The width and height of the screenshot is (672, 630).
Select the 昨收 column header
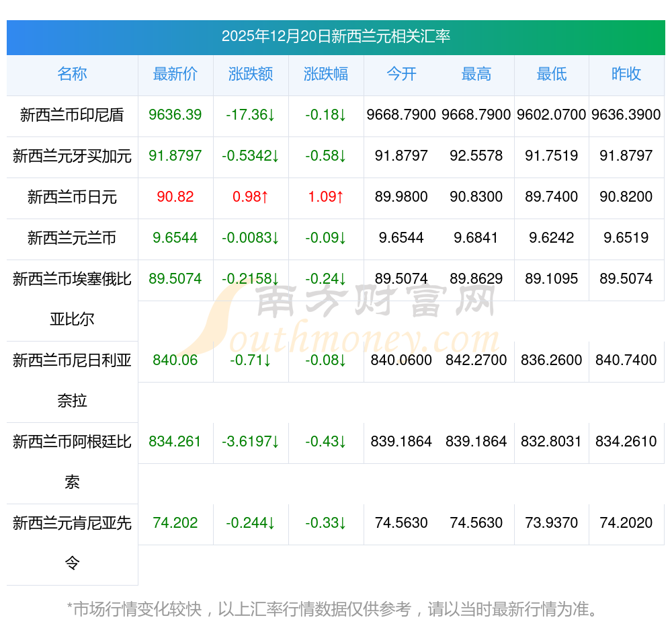point(626,74)
